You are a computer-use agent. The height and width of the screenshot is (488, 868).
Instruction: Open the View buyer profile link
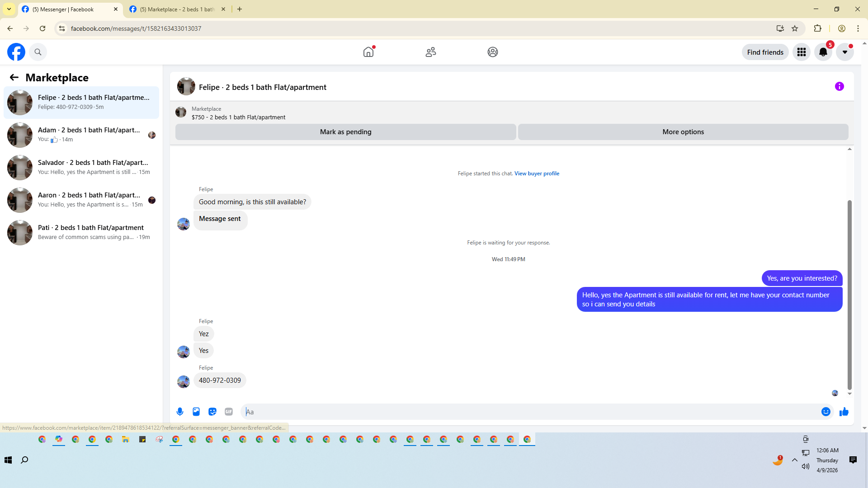click(537, 174)
